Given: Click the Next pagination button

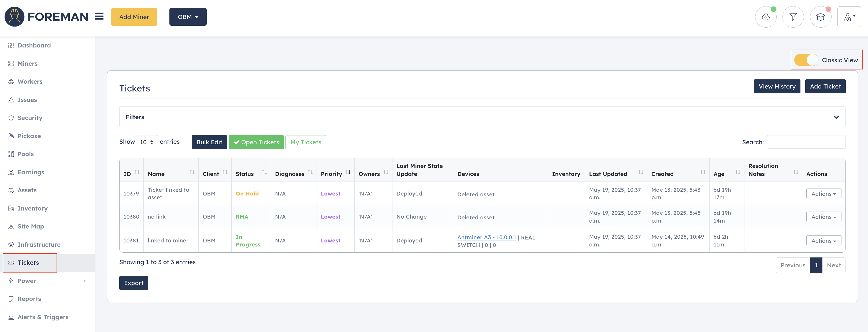Looking at the screenshot, I should 834,265.
